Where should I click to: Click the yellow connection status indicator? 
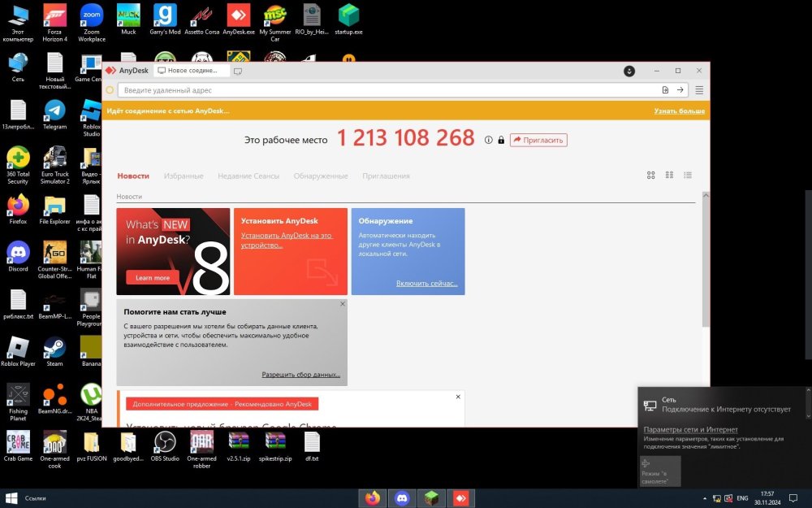pyautogui.click(x=110, y=90)
